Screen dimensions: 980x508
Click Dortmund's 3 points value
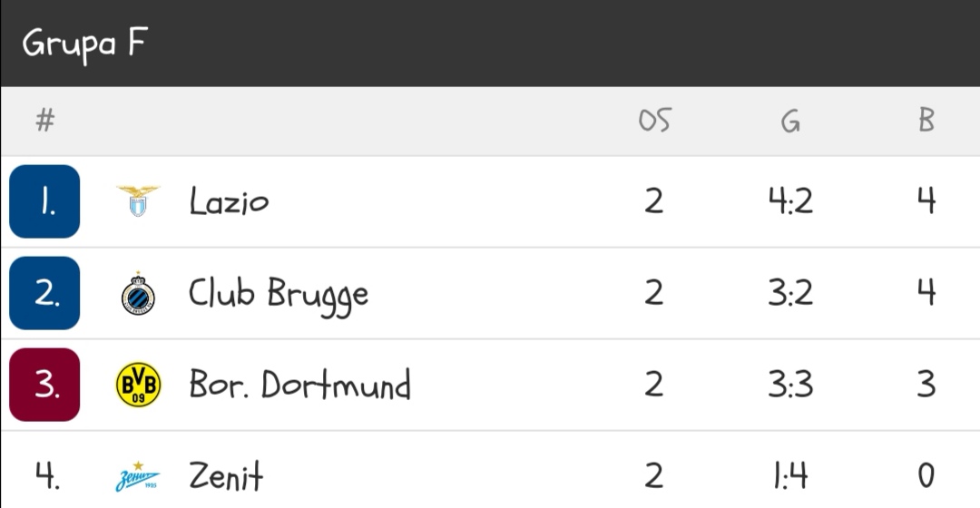point(926,385)
